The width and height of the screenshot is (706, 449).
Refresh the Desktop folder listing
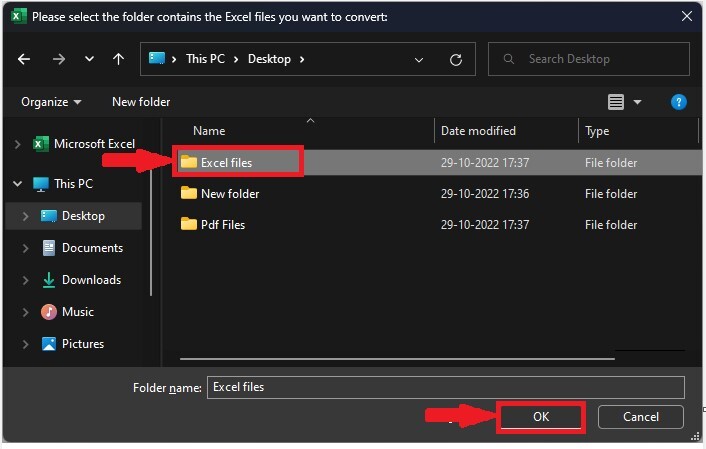456,59
